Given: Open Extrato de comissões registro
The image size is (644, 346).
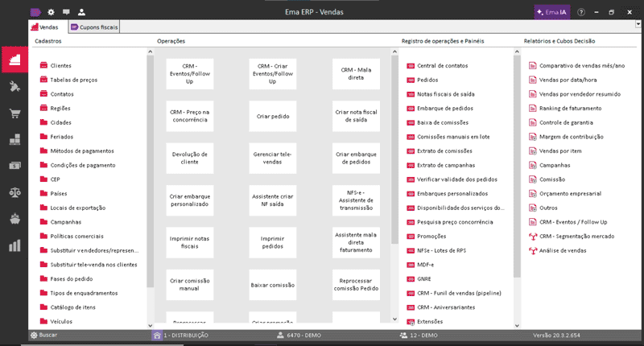Looking at the screenshot, I should (x=445, y=150).
